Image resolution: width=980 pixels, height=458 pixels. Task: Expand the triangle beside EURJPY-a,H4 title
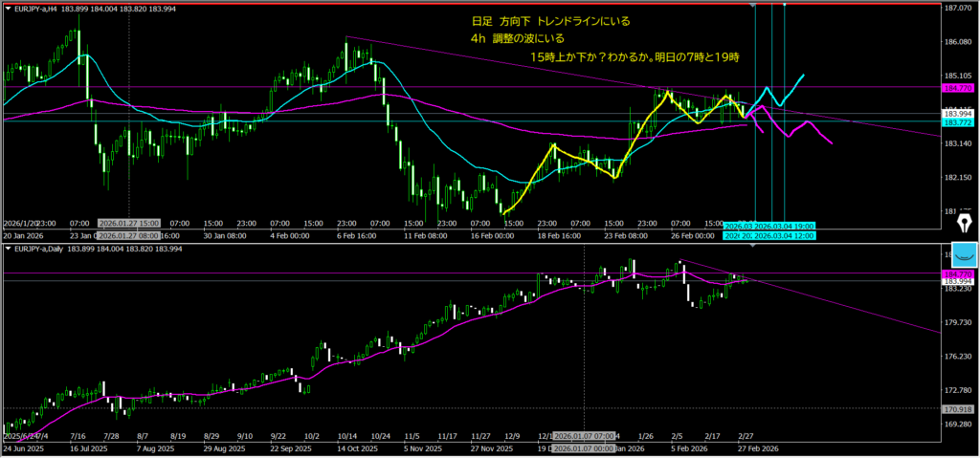pyautogui.click(x=7, y=8)
